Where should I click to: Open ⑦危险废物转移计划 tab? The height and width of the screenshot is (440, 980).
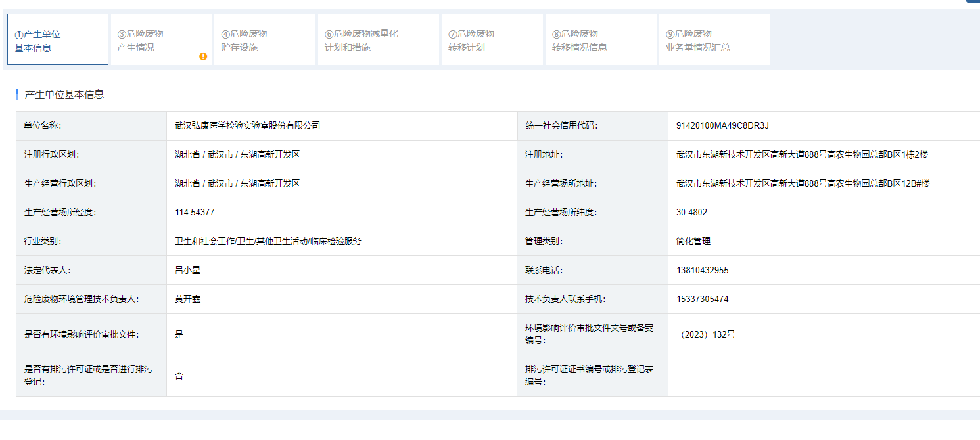click(492, 39)
